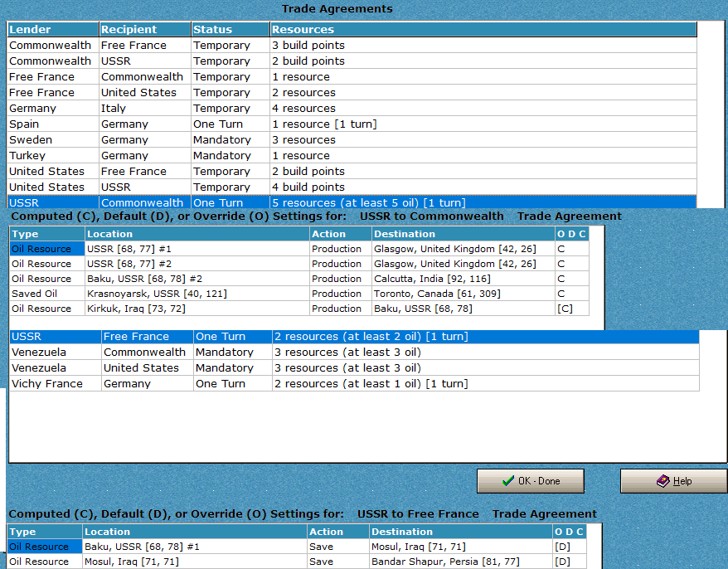Select the Commonwealth to Free France agreement row

point(352,46)
